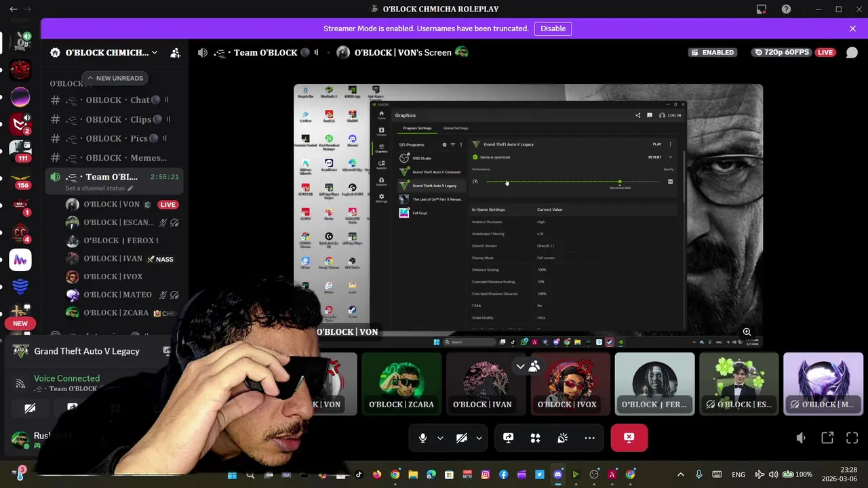Jump to NEW UNREADS pill
Viewport: 868px width, 488px height.
pyautogui.click(x=115, y=78)
